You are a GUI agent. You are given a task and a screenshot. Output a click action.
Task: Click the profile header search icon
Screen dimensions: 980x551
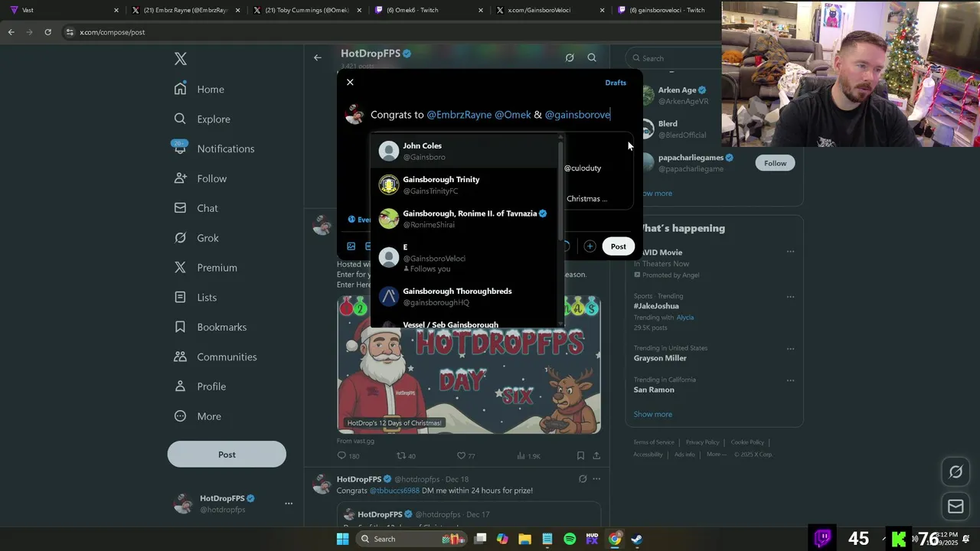[592, 57]
